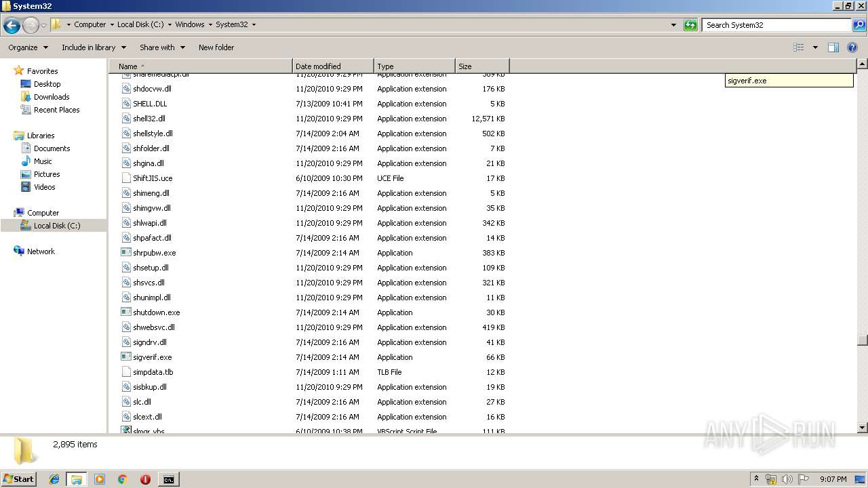Open Internet Explorer from taskbar
868x488 pixels.
54,479
